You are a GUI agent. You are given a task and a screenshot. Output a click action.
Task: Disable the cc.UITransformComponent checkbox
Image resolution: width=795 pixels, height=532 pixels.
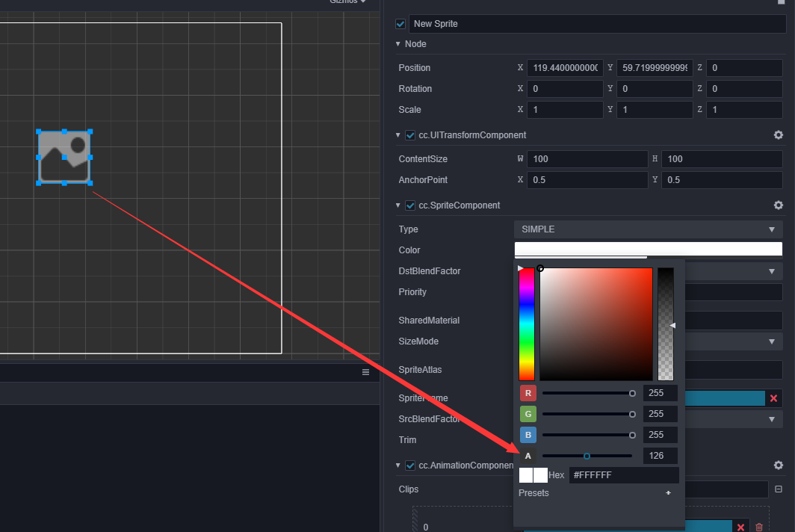[x=410, y=135]
